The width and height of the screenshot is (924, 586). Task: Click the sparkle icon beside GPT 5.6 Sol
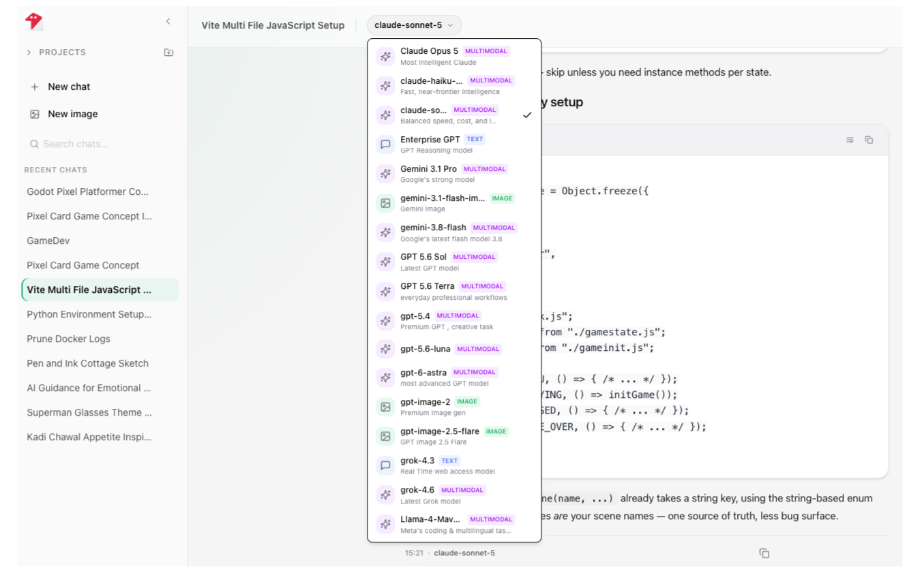click(385, 262)
